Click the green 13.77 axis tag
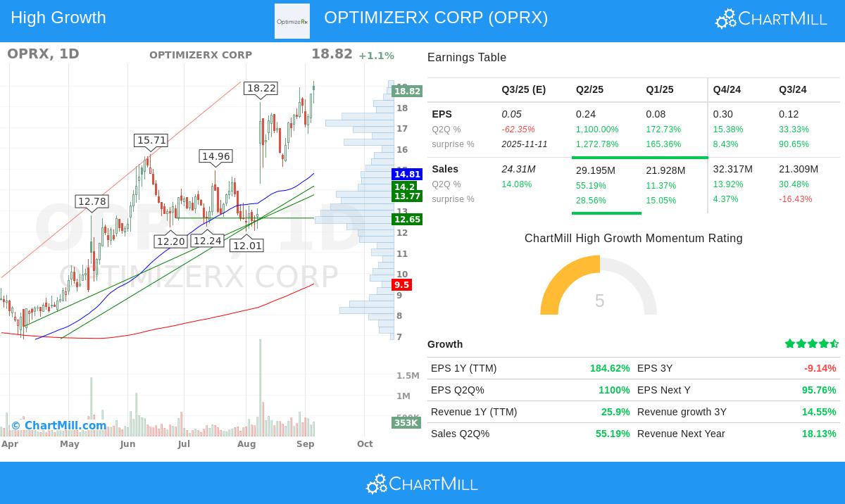845x504 pixels. 407,196
